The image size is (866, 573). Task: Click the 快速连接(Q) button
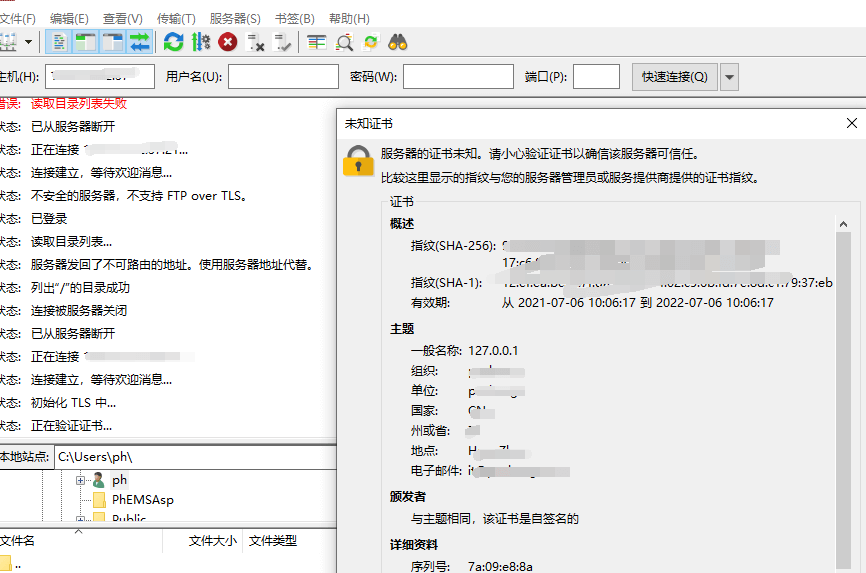tap(674, 77)
